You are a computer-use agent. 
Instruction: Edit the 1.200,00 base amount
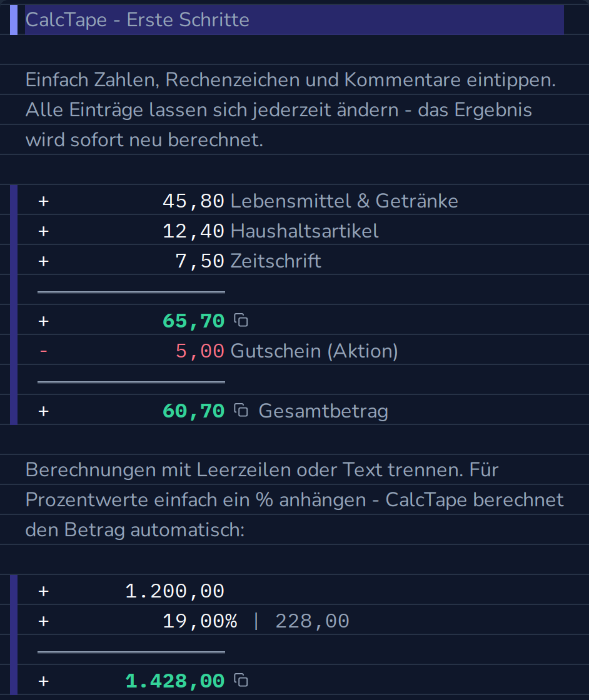coord(174,591)
